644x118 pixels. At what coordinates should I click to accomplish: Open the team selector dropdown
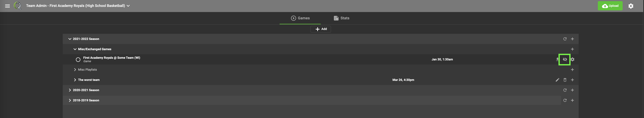click(128, 6)
